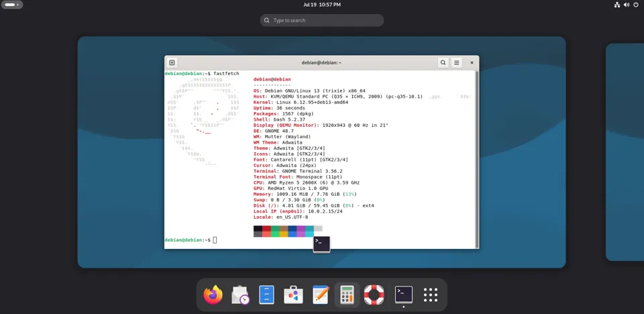The height and width of the screenshot is (314, 644).
Task: Open the Software store icon
Action: point(293,295)
